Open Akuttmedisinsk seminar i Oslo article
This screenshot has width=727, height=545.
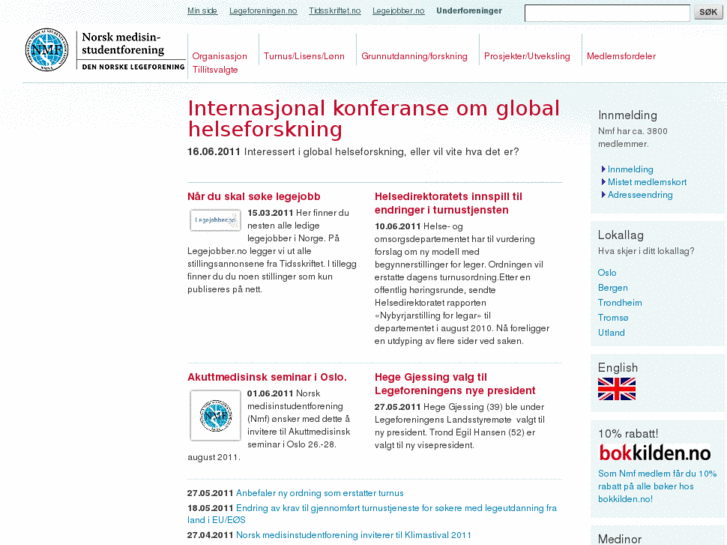point(267,377)
